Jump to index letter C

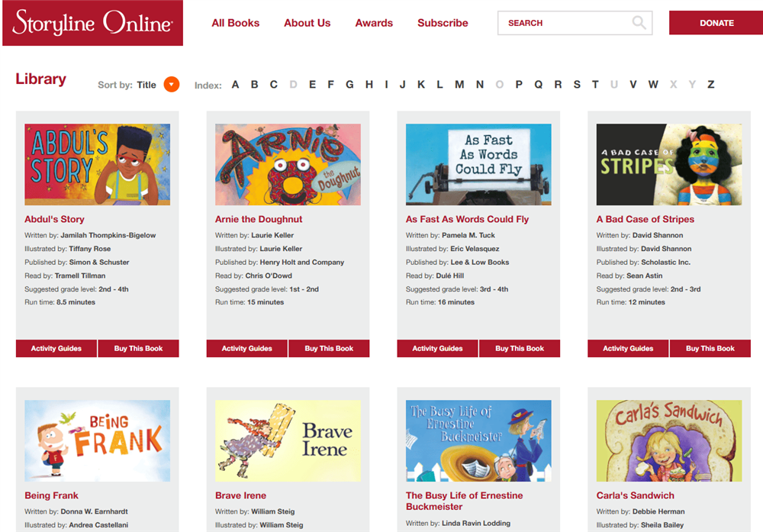click(274, 85)
